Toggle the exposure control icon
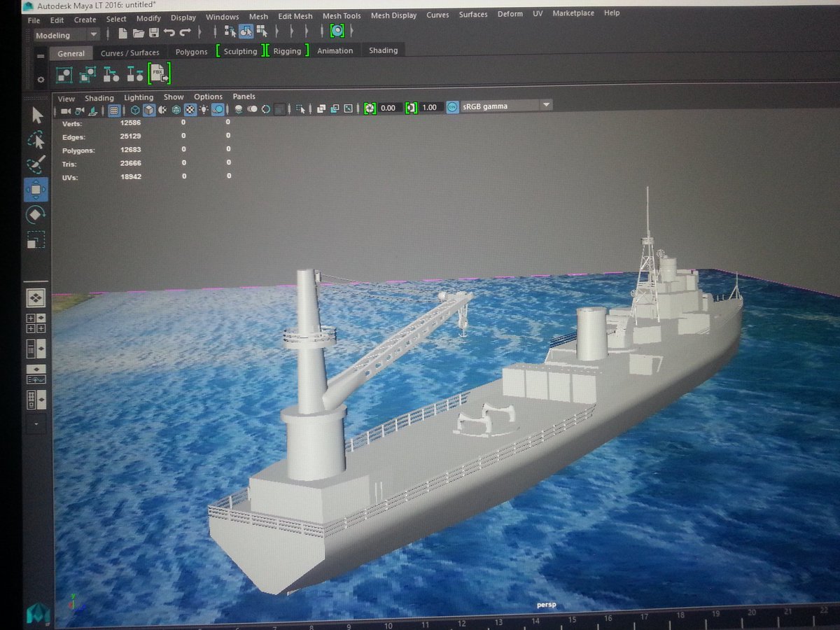Image resolution: width=840 pixels, height=630 pixels. pos(369,108)
